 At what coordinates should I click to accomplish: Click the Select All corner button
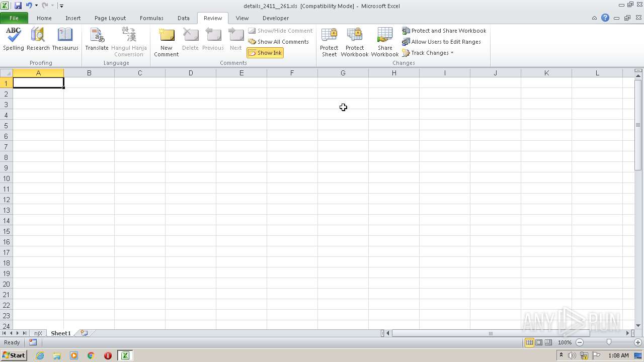(6, 73)
